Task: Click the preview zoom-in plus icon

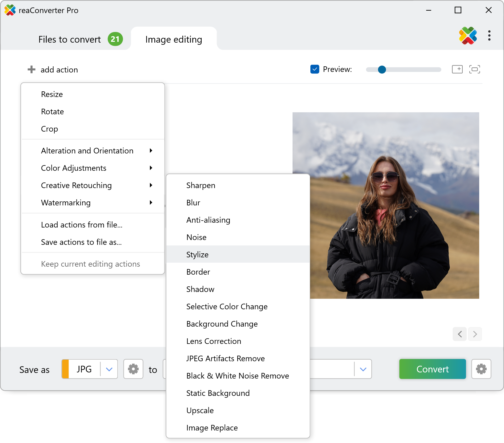Action: 457,69
